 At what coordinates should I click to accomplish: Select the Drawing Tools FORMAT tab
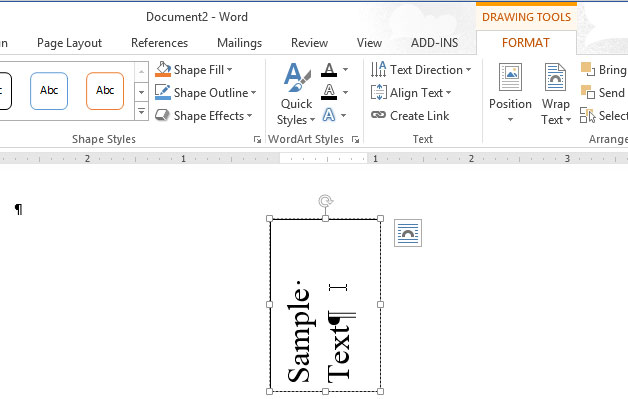pyautogui.click(x=526, y=43)
